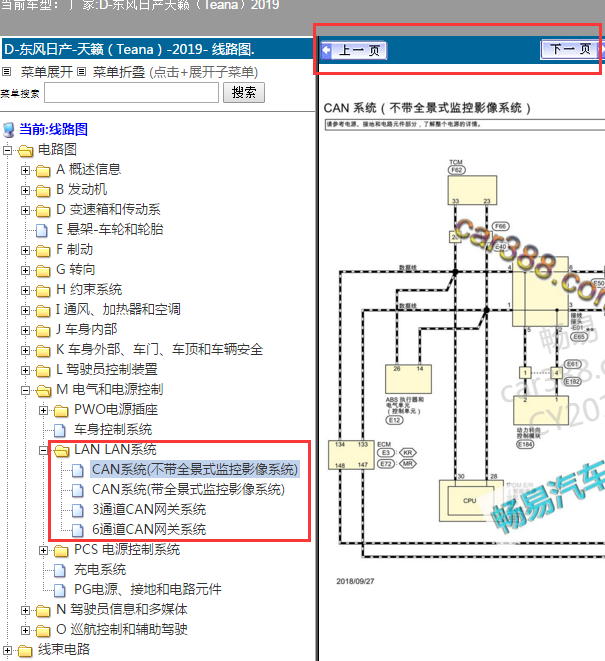
Task: Expand the J 车身内部 folder
Action: 25,330
